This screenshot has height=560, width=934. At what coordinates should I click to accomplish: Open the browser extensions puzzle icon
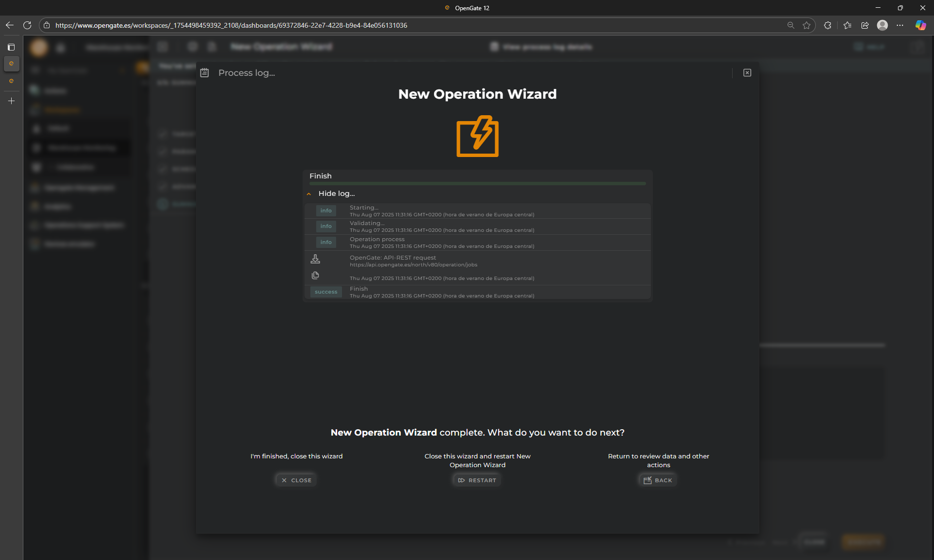tap(827, 25)
